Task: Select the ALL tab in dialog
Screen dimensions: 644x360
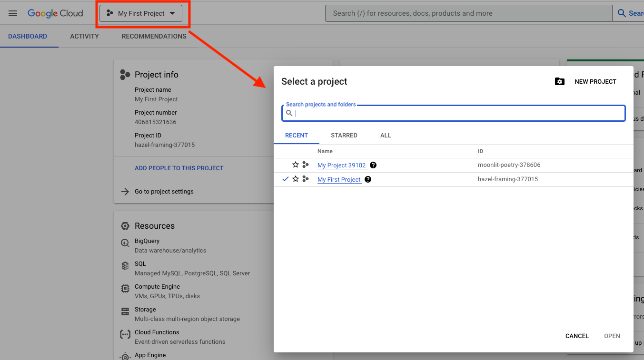Action: tap(386, 136)
